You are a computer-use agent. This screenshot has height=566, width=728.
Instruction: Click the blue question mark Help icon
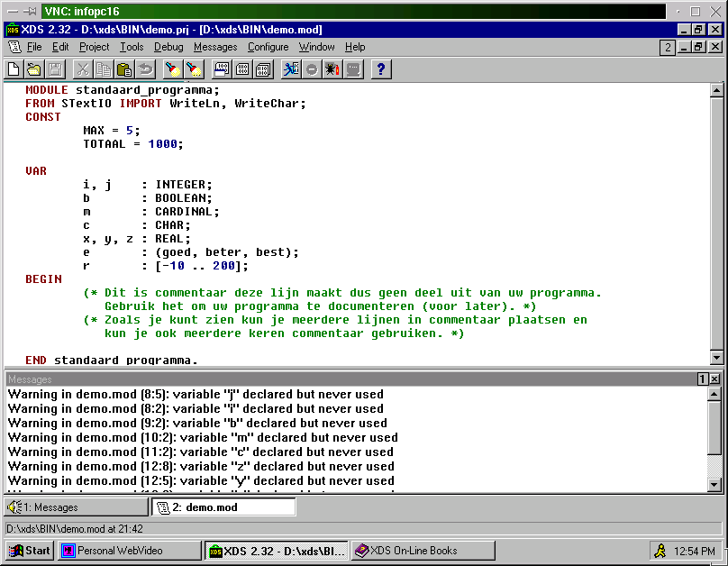tap(381, 69)
